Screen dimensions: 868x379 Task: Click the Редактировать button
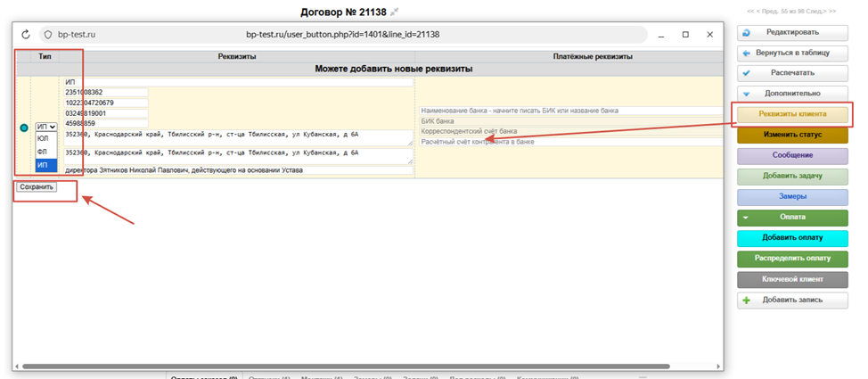coord(792,32)
